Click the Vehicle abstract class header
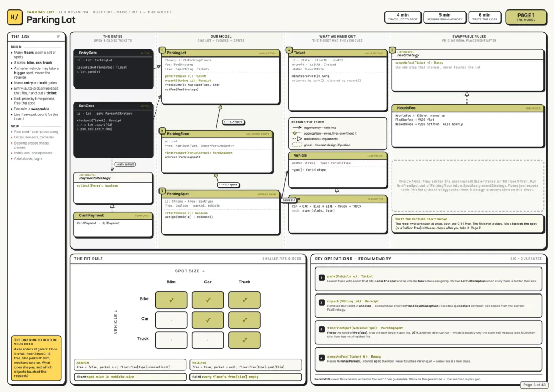Viewport: 554px width, 392px height. click(338, 156)
